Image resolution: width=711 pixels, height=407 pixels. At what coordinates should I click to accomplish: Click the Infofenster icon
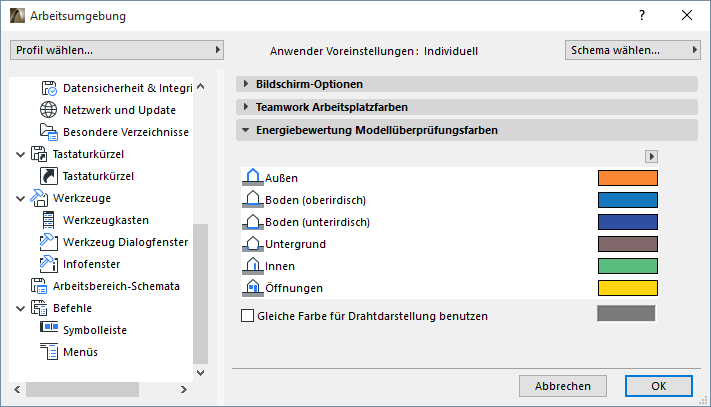point(50,264)
